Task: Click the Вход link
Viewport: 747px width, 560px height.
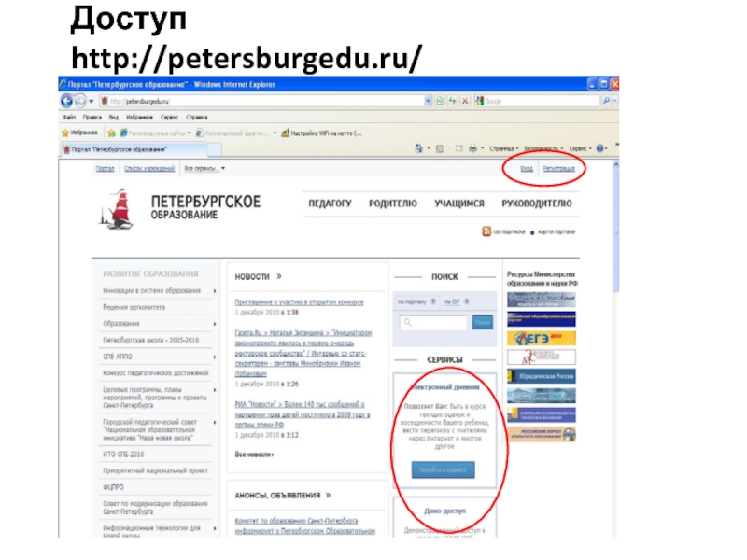Action: pos(527,169)
